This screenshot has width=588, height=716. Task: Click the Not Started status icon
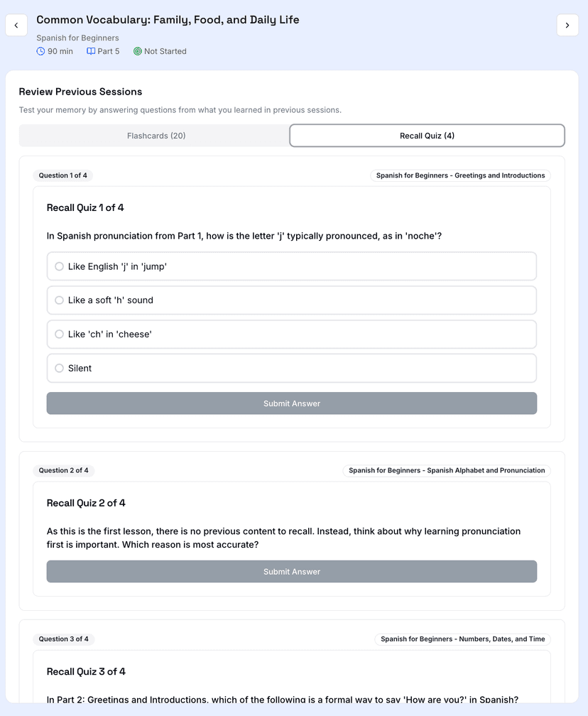coord(138,51)
